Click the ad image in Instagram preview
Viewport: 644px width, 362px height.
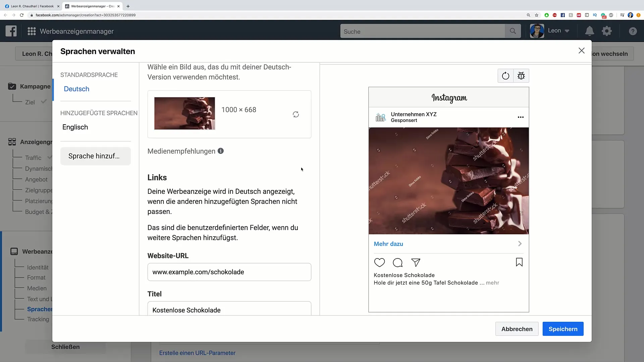pos(449,181)
